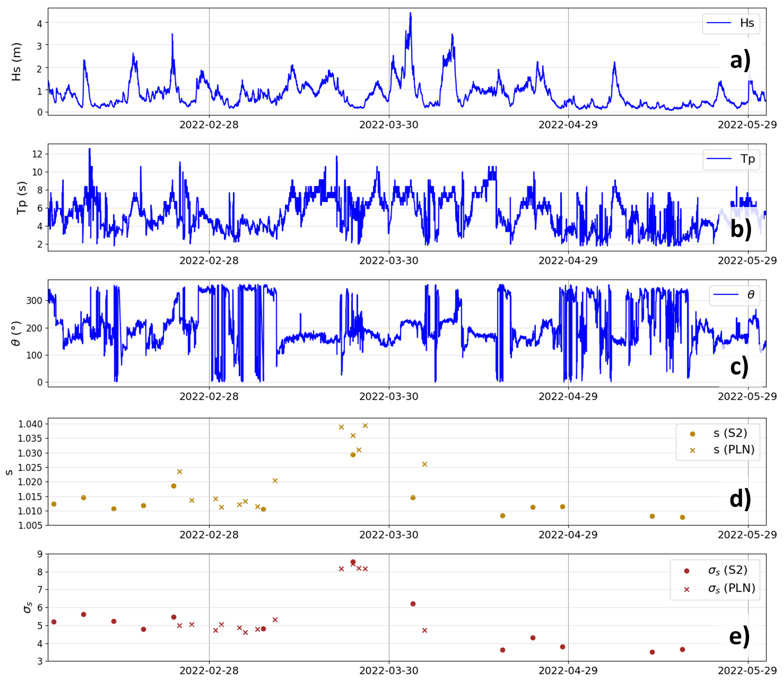784x682 pixels.
Task: Click the 2022-03-30 tick label under Hs plot
Action: pos(388,125)
